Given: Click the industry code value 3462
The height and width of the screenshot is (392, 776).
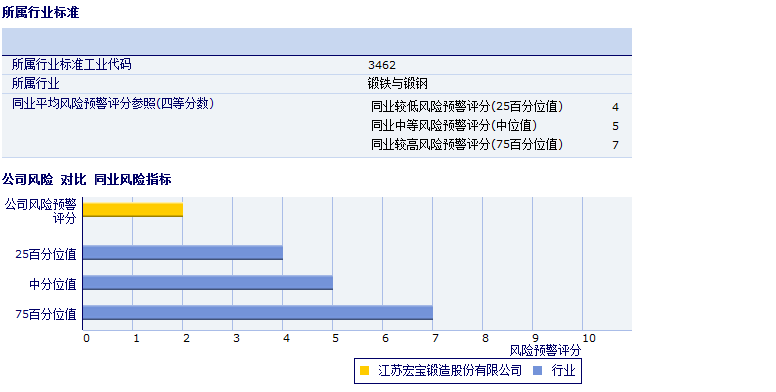Looking at the screenshot, I should tap(382, 65).
